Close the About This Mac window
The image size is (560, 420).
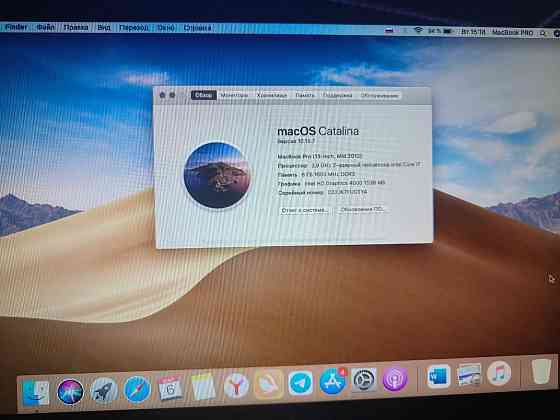(x=162, y=95)
